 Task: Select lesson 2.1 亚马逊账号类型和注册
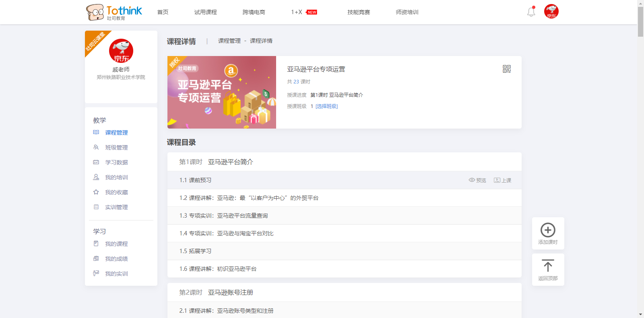tap(345, 310)
